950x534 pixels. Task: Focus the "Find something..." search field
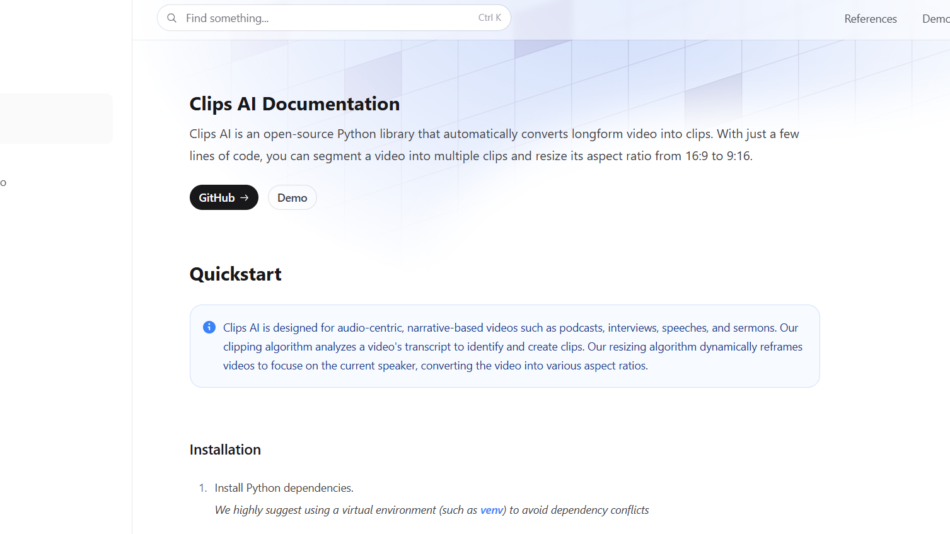point(320,18)
